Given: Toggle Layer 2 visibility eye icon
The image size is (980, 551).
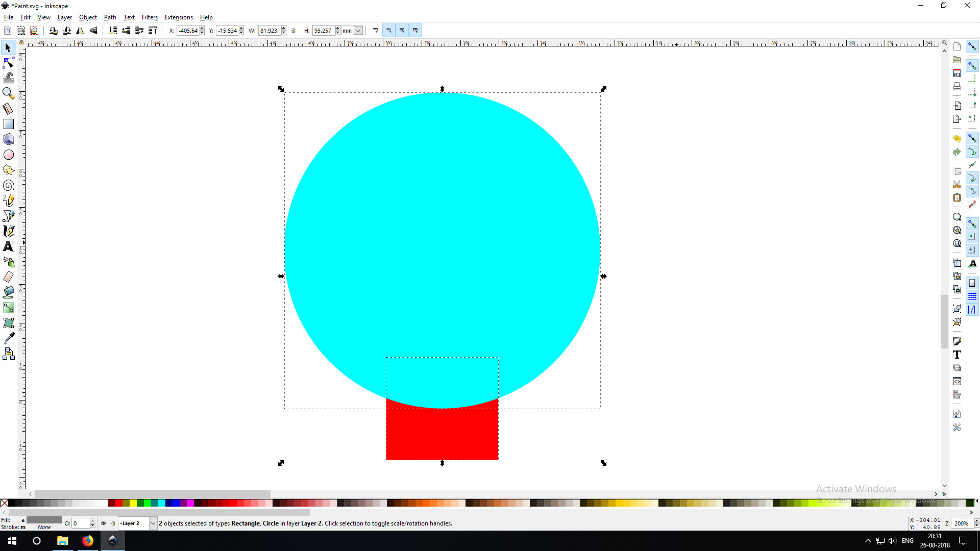Looking at the screenshot, I should (104, 523).
